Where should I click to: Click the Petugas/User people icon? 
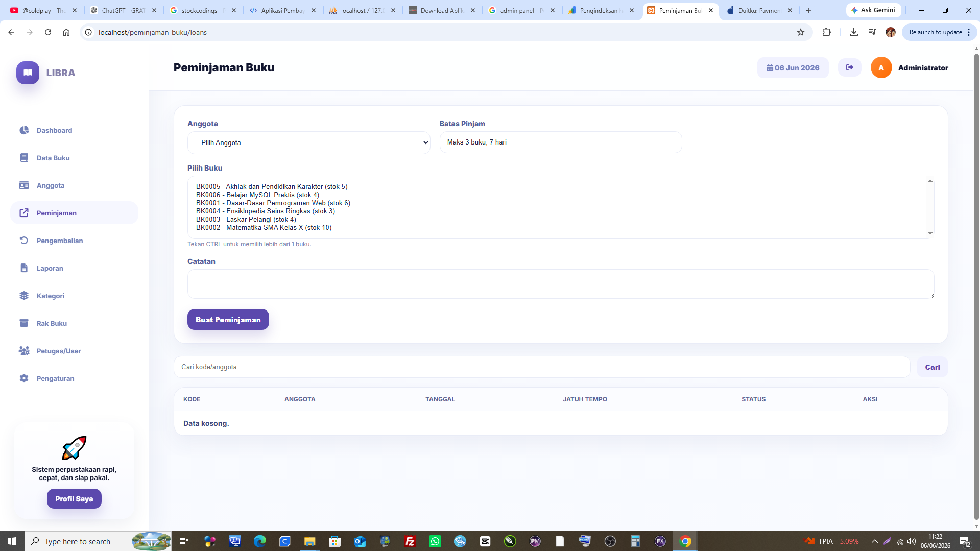[24, 351]
